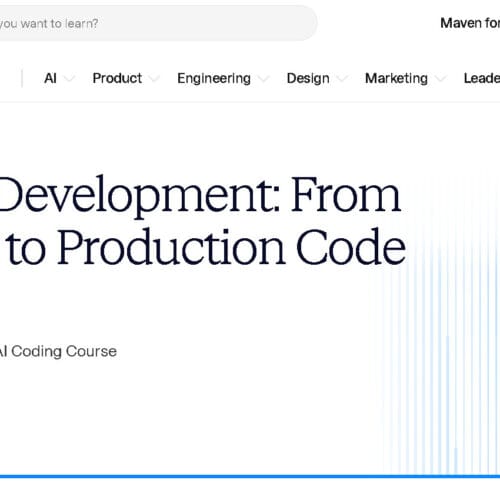Image resolution: width=500 pixels, height=500 pixels.
Task: Expand the chevron next to Product
Action: tap(154, 79)
